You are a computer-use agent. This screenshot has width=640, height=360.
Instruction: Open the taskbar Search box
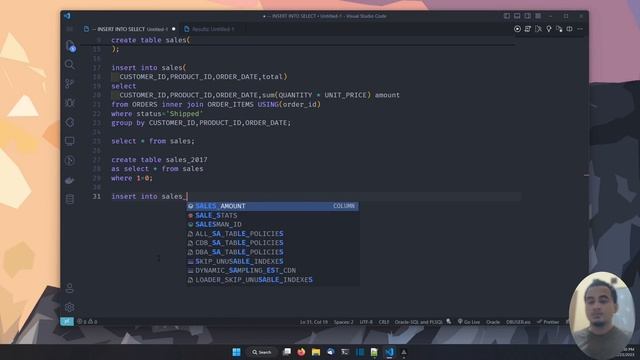coord(262,352)
